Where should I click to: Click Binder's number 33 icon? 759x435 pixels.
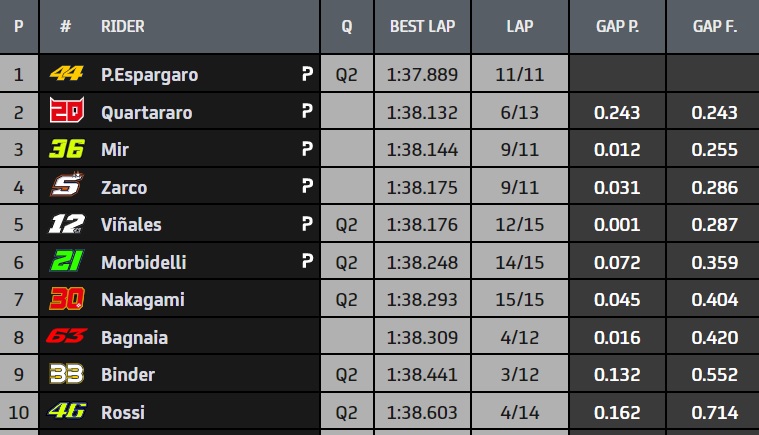point(66,374)
